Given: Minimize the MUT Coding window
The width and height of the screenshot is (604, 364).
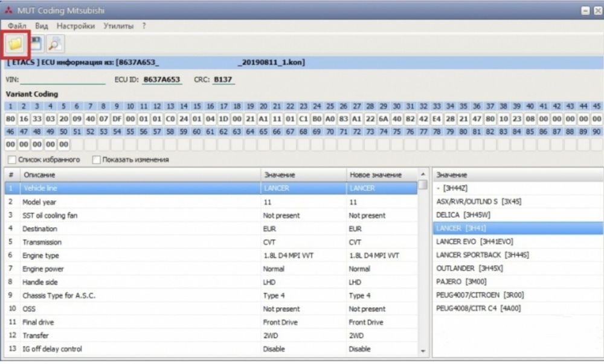Looking at the screenshot, I should click(x=585, y=11).
